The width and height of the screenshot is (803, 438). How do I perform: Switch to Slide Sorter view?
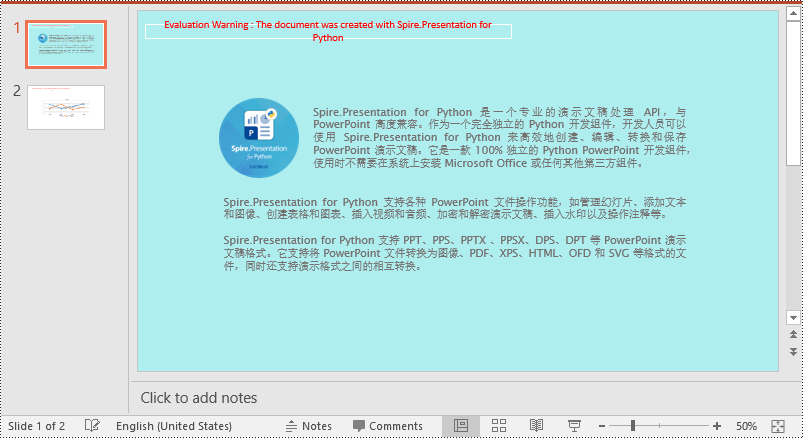click(499, 426)
